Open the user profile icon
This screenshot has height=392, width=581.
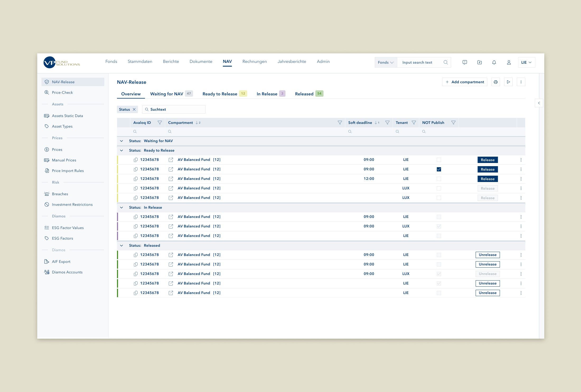click(509, 62)
